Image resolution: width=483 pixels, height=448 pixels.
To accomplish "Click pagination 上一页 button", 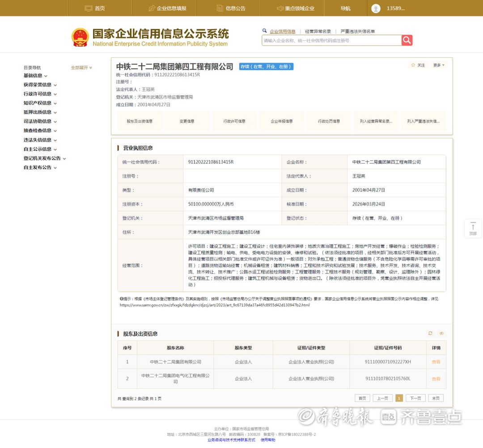I will click(x=382, y=398).
